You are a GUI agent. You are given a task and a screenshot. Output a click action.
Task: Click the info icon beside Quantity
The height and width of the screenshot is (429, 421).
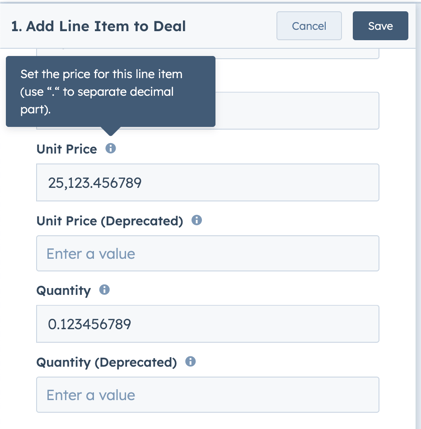[x=104, y=290]
